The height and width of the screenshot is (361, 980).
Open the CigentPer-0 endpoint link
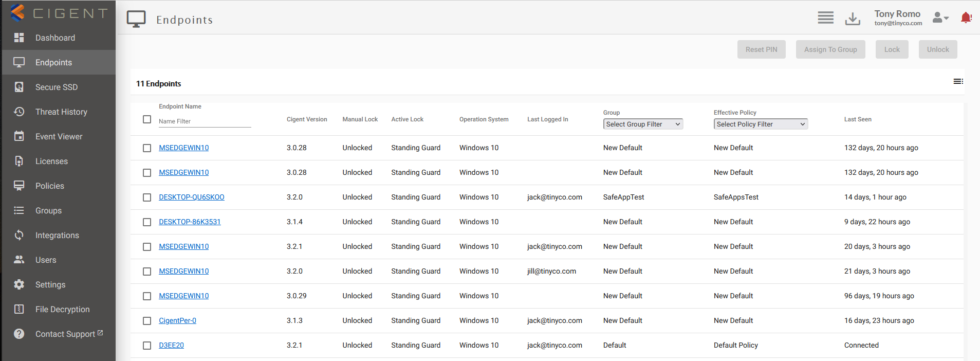coord(177,320)
